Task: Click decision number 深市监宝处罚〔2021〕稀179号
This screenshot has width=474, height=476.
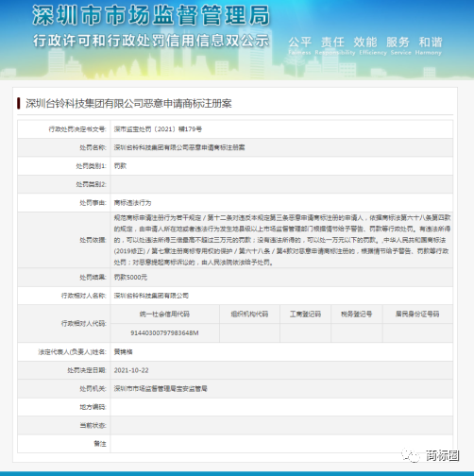Action: coord(158,129)
